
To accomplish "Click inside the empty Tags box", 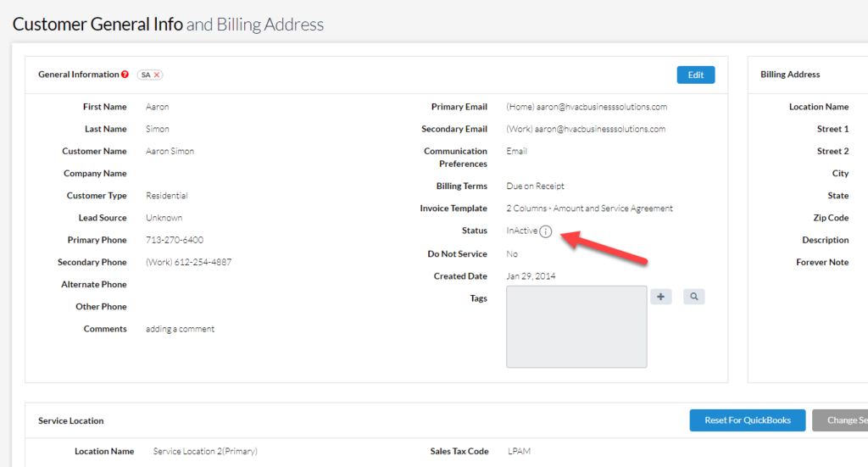I will [x=576, y=326].
